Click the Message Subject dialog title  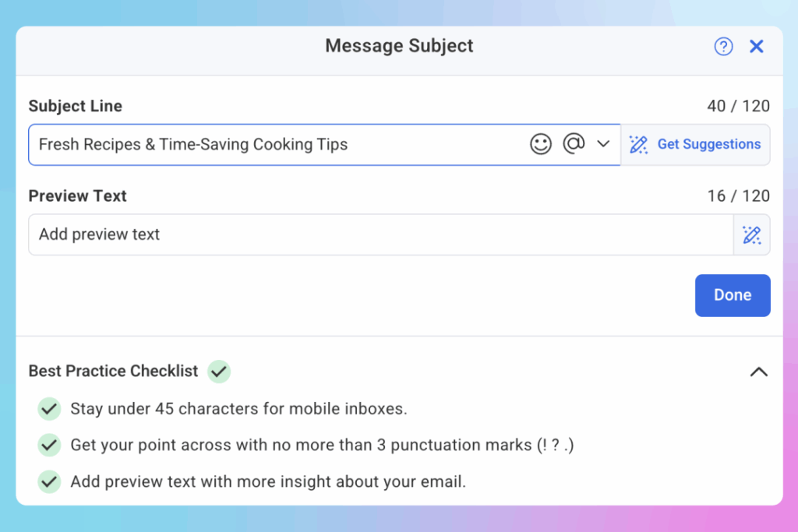point(399,46)
